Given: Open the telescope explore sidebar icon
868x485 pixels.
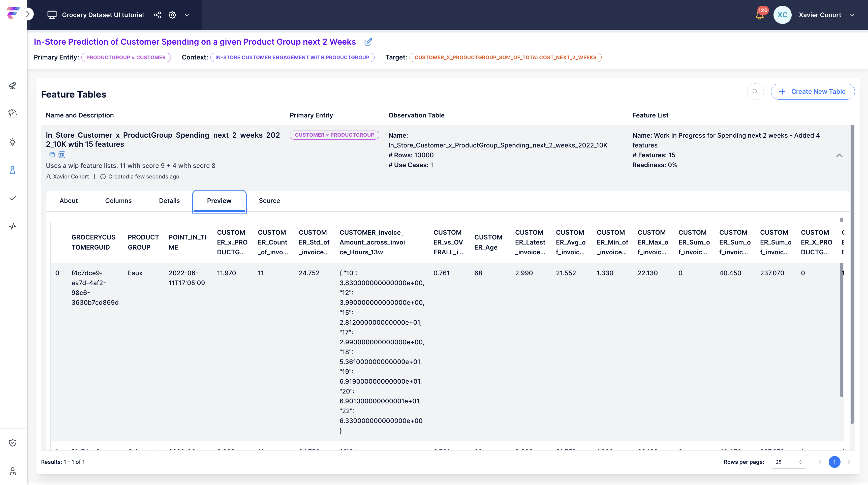Looking at the screenshot, I should pyautogui.click(x=12, y=86).
